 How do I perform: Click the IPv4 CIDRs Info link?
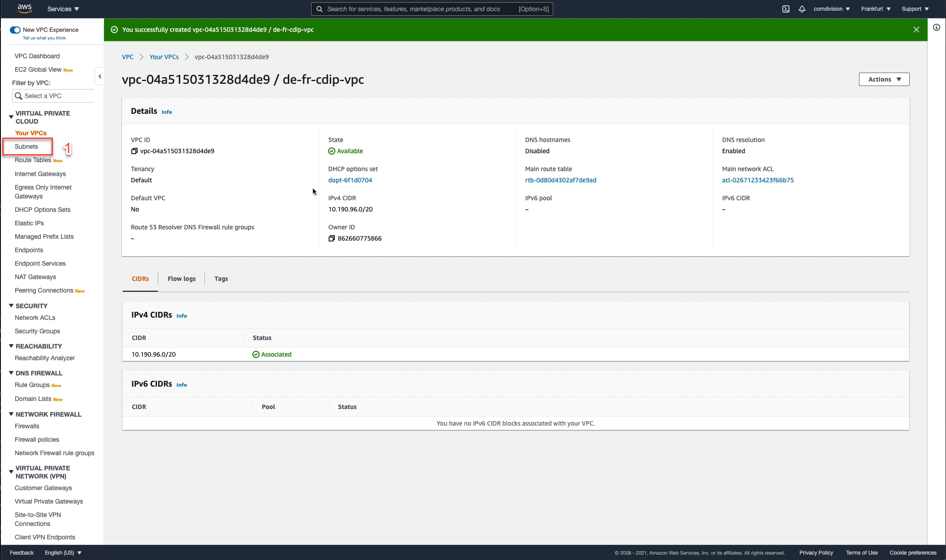tap(182, 316)
